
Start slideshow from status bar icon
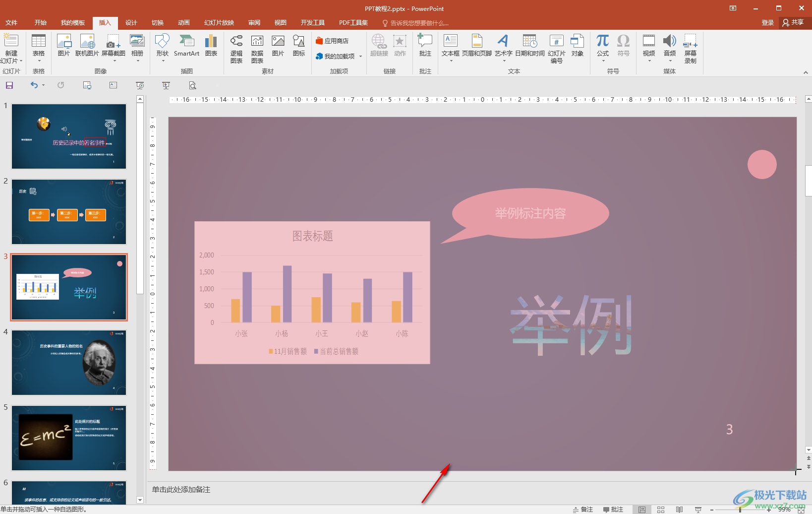(x=698, y=510)
